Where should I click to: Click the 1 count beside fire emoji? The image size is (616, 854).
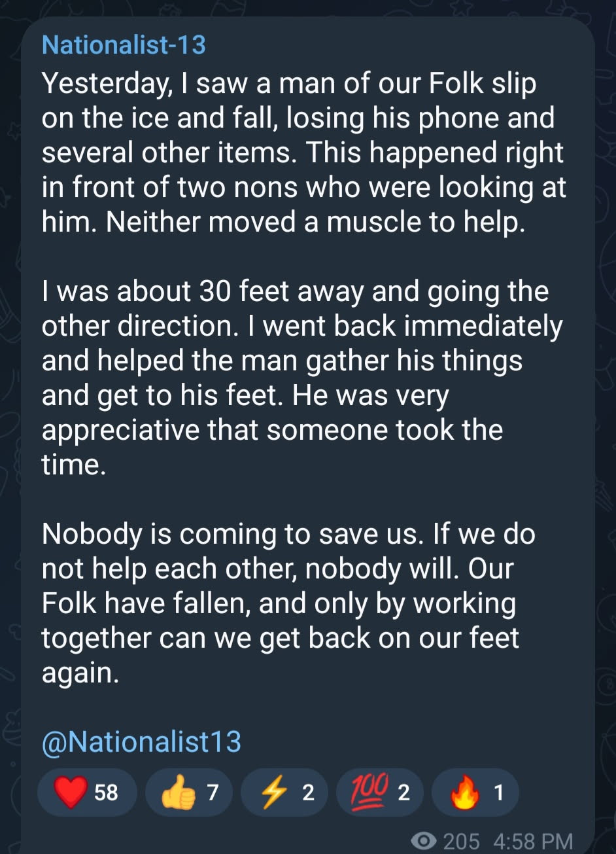pyautogui.click(x=498, y=792)
